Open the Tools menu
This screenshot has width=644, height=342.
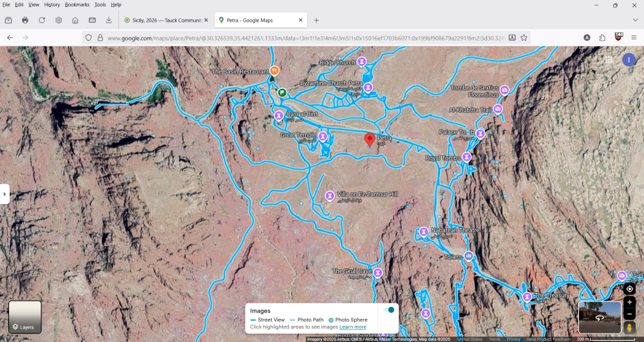[x=100, y=5]
